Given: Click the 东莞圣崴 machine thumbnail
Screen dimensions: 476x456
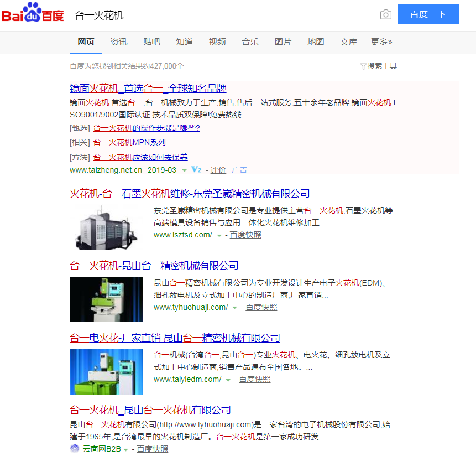Looking at the screenshot, I should [x=106, y=227].
